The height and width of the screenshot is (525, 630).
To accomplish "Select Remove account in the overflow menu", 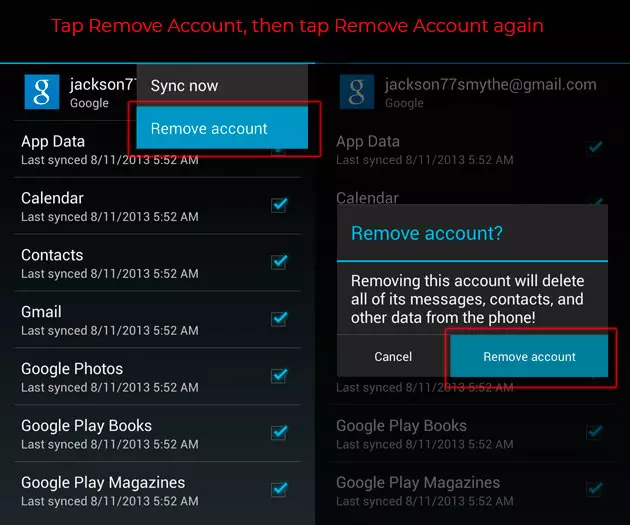I will pos(222,128).
